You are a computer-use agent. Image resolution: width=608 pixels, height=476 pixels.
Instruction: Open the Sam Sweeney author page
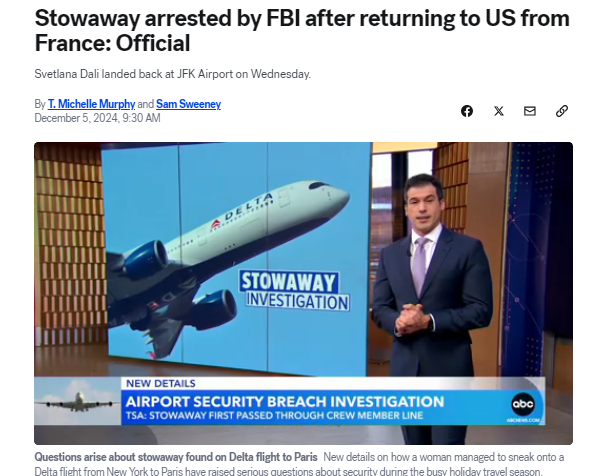[x=188, y=104]
